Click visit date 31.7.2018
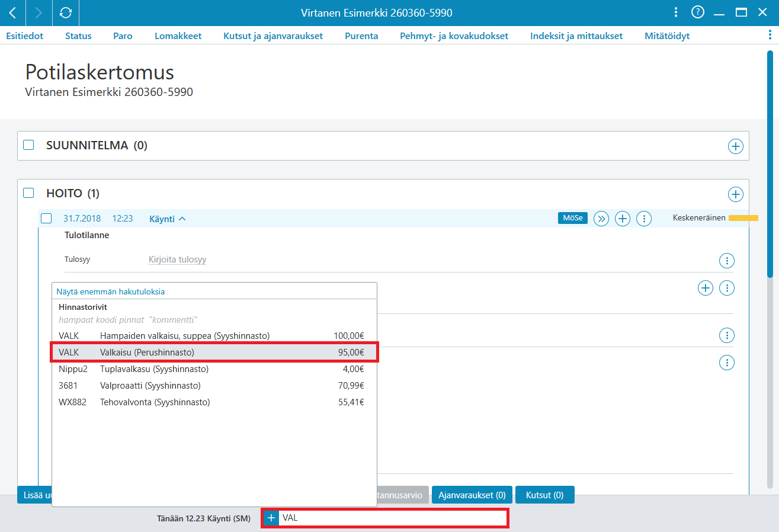This screenshot has width=779, height=532. pyautogui.click(x=83, y=219)
